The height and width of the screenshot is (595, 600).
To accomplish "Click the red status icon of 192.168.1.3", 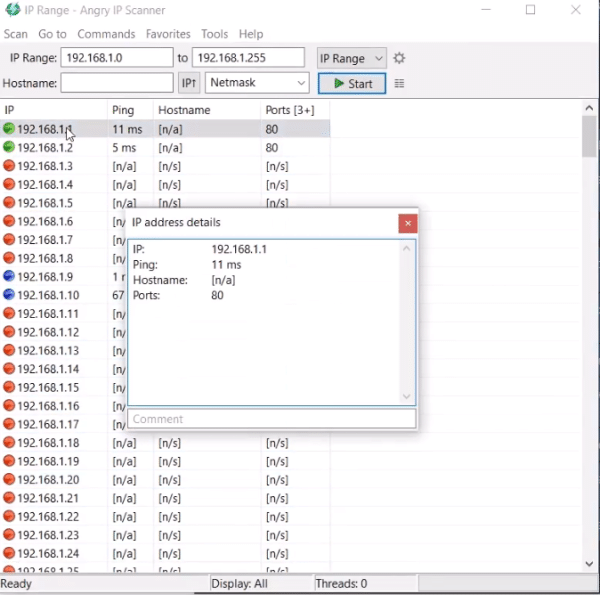I will click(x=9, y=166).
